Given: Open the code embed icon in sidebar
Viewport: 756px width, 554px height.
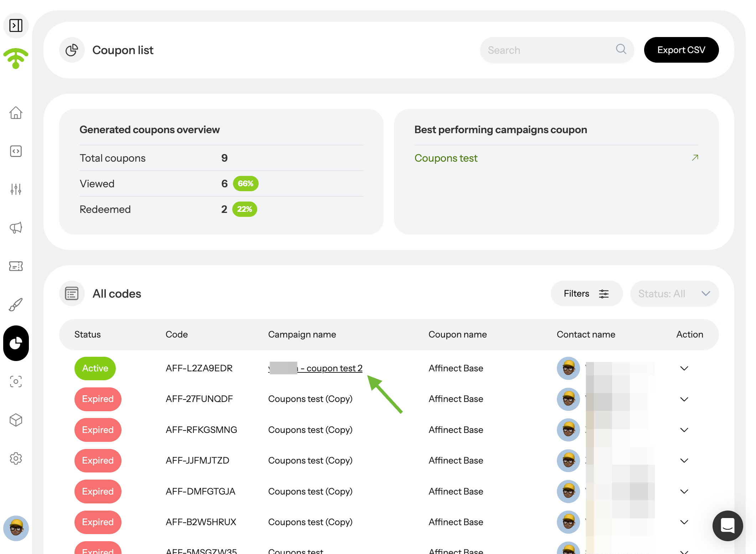Looking at the screenshot, I should coord(16,151).
